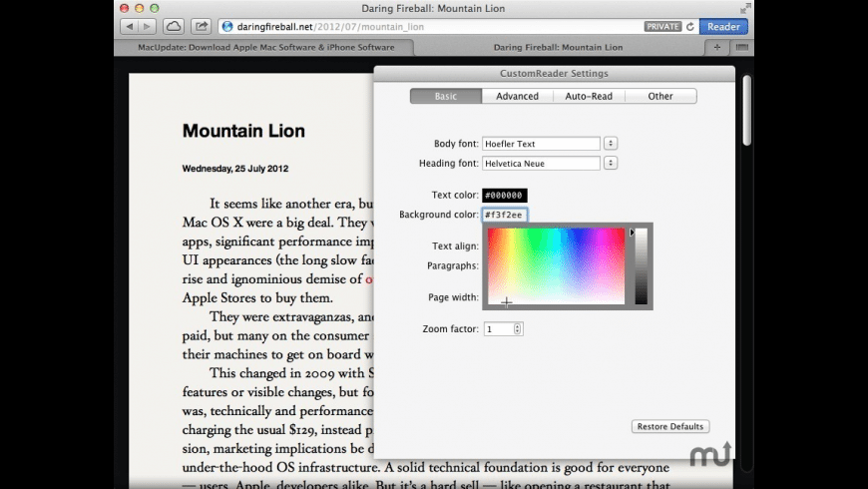Click the red link text in the article
Image resolution: width=868 pixels, height=489 pixels.
click(369, 279)
